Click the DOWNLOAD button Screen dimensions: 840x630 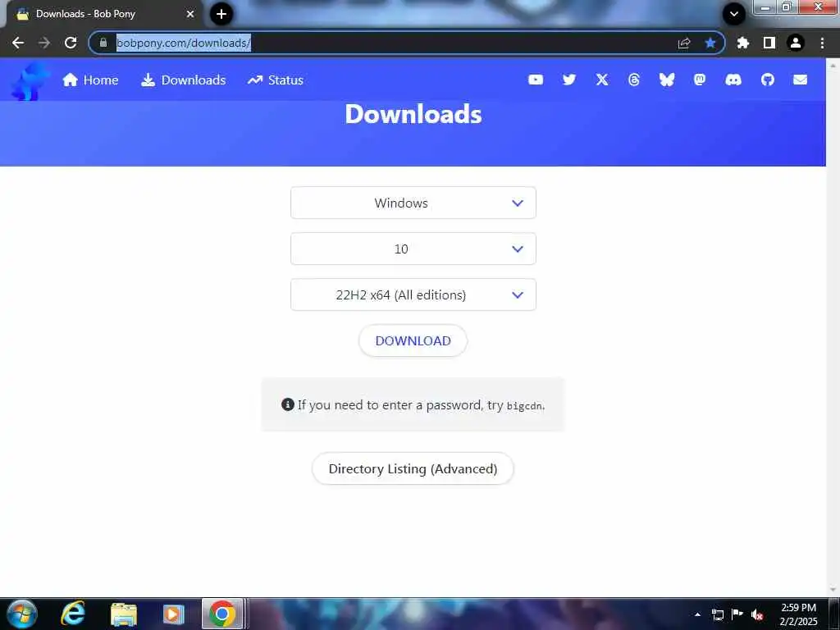coord(413,340)
